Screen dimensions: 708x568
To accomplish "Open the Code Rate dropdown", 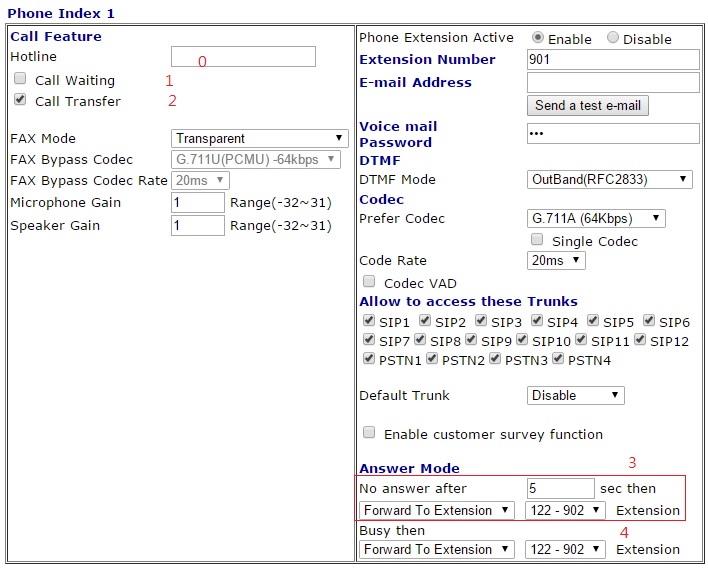I will click(556, 260).
